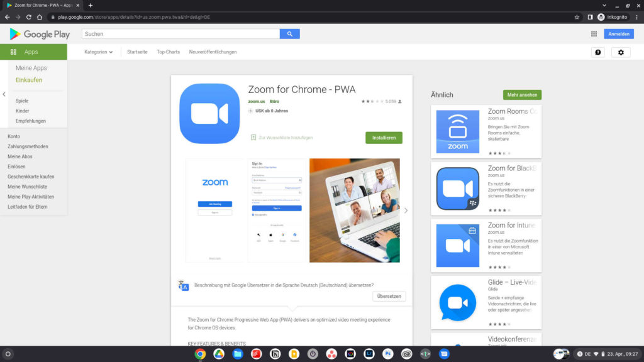644x362 pixels.
Task: Click the green Installieren button
Action: [384, 138]
